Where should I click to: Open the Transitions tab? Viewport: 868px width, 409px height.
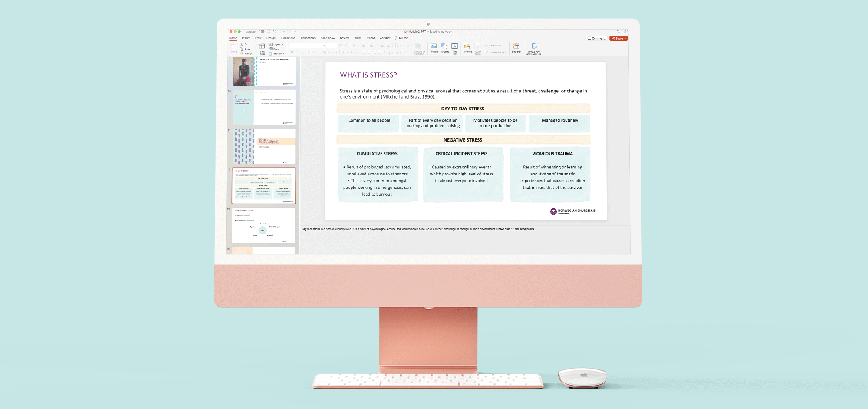pos(288,38)
